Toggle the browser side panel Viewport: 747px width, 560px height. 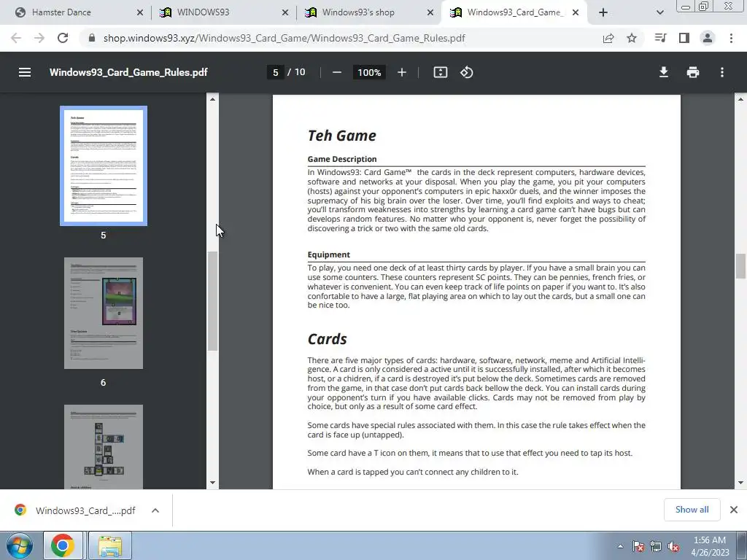point(684,38)
